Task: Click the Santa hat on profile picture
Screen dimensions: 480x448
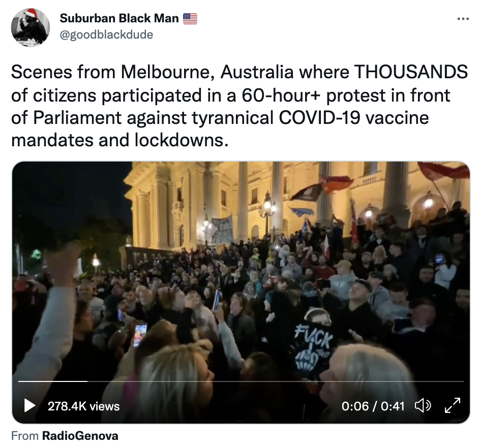Action: pyautogui.click(x=31, y=14)
